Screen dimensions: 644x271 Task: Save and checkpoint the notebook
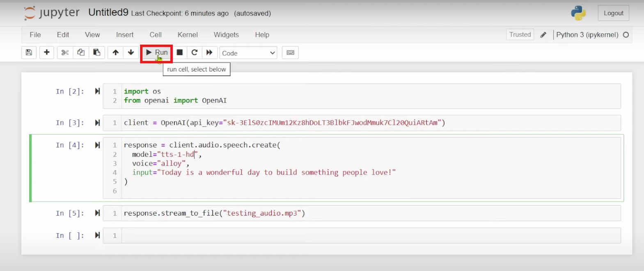(29, 53)
